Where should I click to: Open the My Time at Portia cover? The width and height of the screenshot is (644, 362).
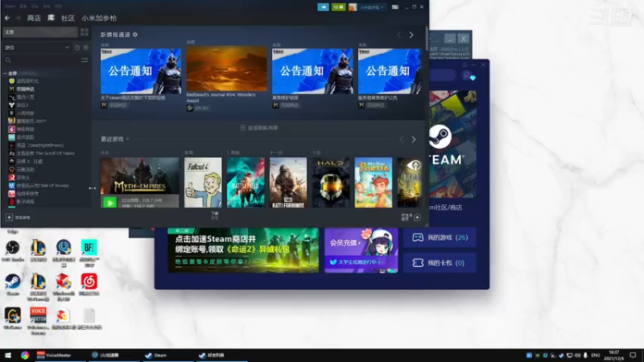pos(374,183)
